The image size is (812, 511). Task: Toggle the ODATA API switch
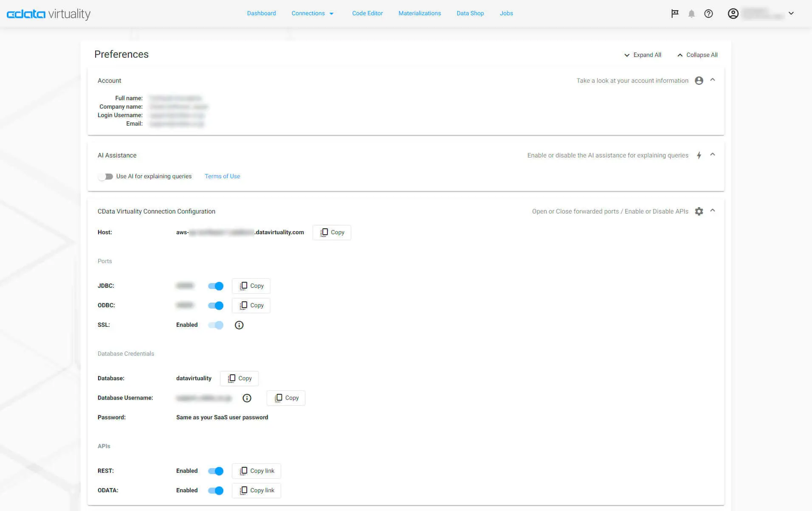click(x=216, y=491)
